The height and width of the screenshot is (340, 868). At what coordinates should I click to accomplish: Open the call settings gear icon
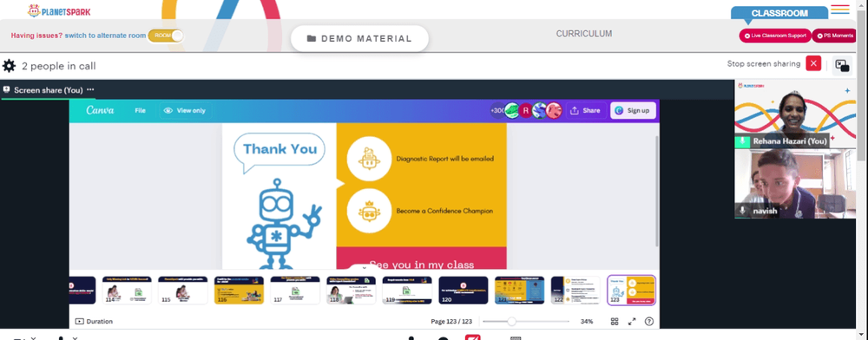point(9,66)
